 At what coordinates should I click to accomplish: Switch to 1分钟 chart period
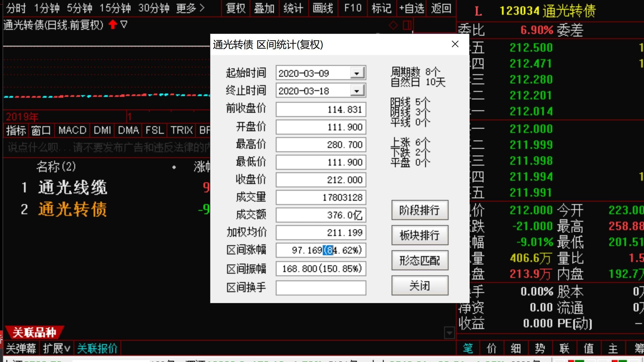point(47,8)
